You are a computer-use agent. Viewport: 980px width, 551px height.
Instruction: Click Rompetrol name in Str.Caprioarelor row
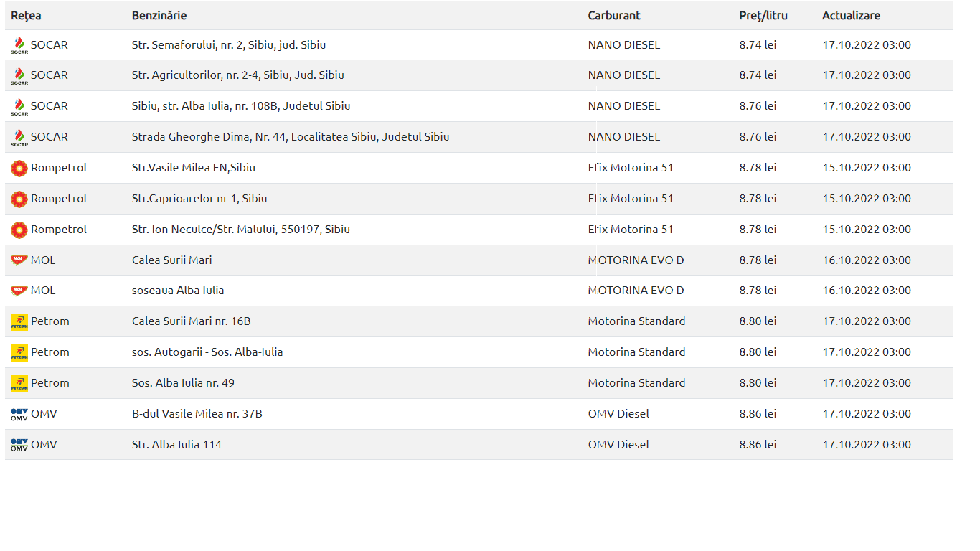click(x=59, y=198)
